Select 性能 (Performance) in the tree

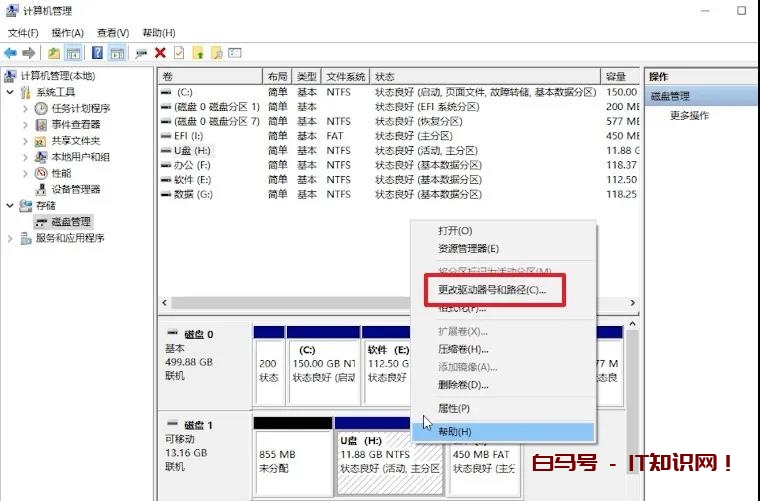pyautogui.click(x=62, y=173)
